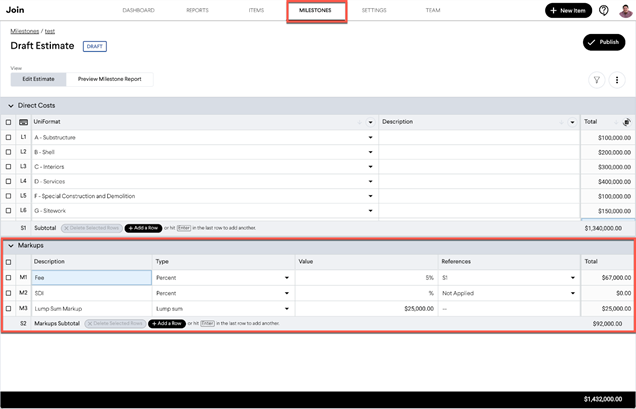Edit the $25,000.00 Lump Sum value
Viewport: 636px width, 409px height.
tap(367, 309)
